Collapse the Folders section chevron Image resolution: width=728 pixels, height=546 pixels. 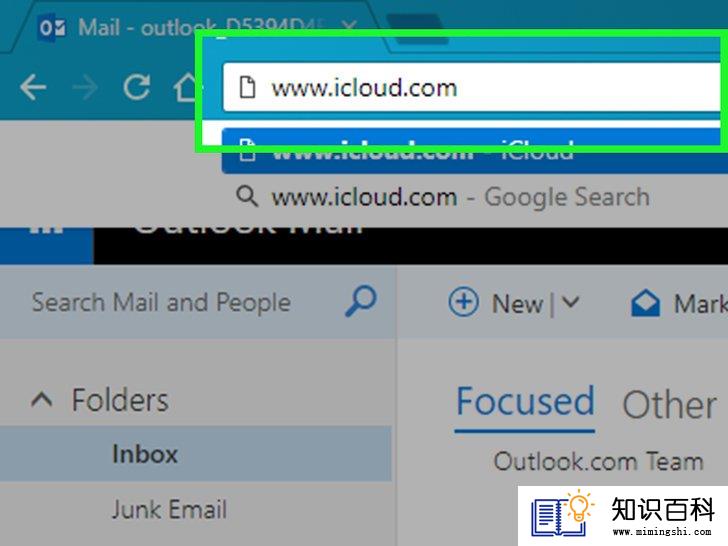pyautogui.click(x=42, y=400)
